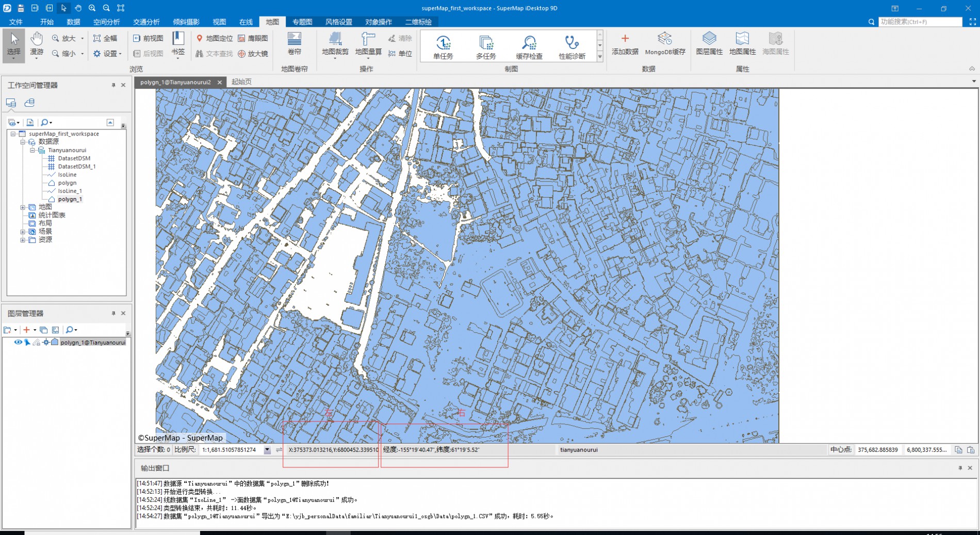The image size is (980, 535).
Task: Click 性能诊断 (Performance Diagnosis) button
Action: click(572, 47)
